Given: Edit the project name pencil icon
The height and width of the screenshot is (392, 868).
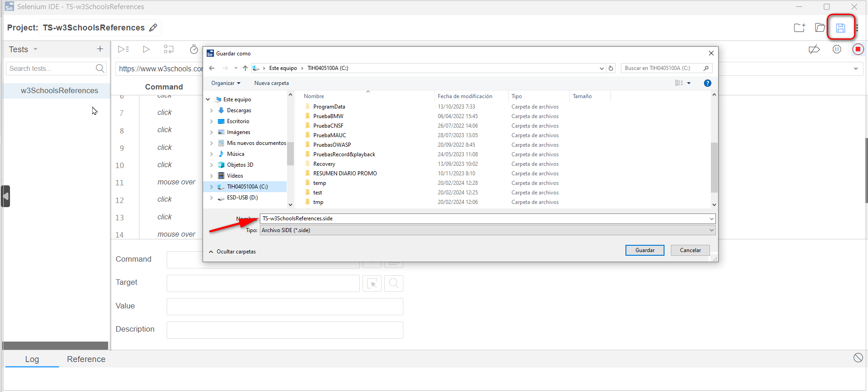Looking at the screenshot, I should 154,28.
